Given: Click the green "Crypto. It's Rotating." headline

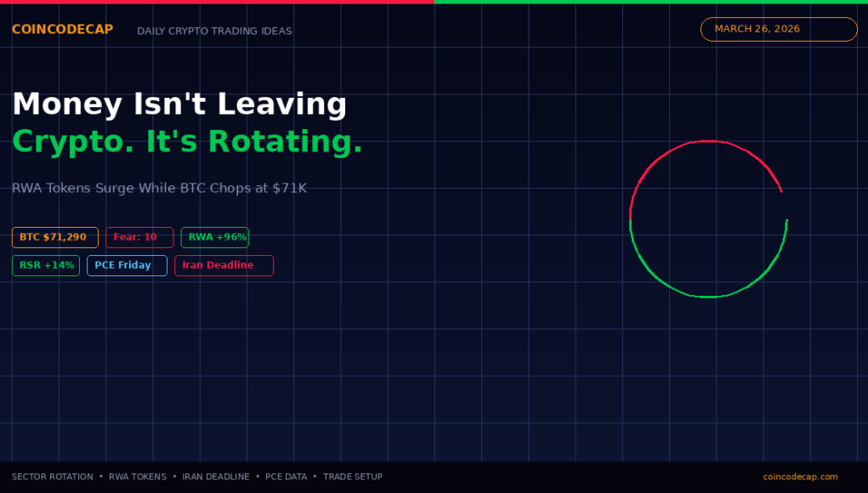Looking at the screenshot, I should (x=187, y=142).
